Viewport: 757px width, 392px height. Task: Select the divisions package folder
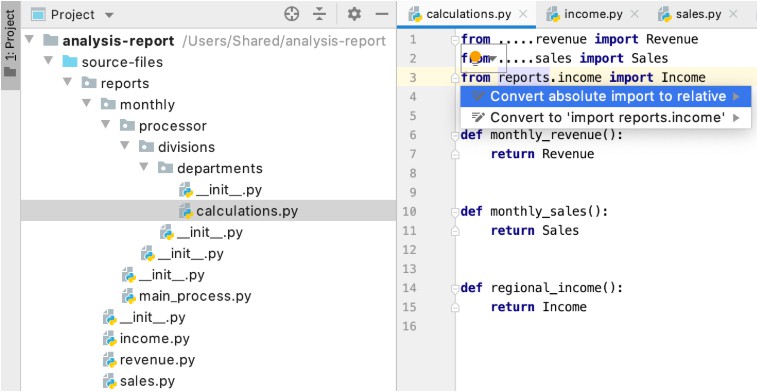tap(186, 147)
